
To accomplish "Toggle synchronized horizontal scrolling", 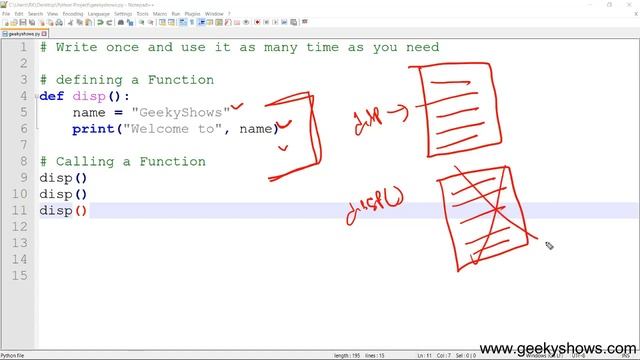I will [x=171, y=22].
